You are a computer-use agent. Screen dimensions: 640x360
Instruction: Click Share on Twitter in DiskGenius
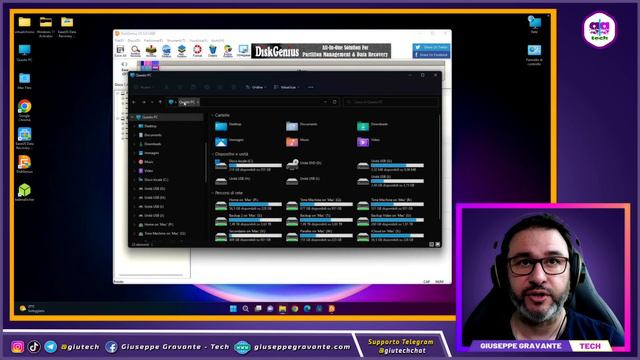click(431, 47)
